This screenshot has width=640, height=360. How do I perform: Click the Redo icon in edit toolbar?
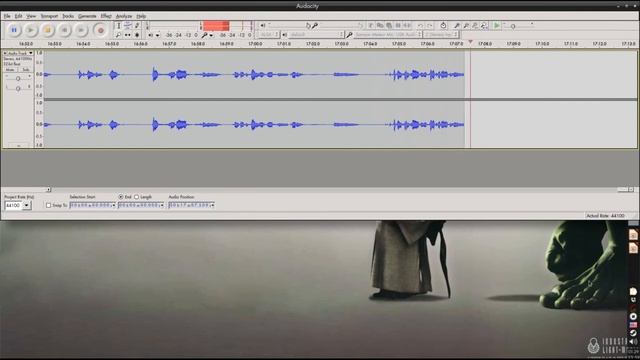[x=429, y=26]
